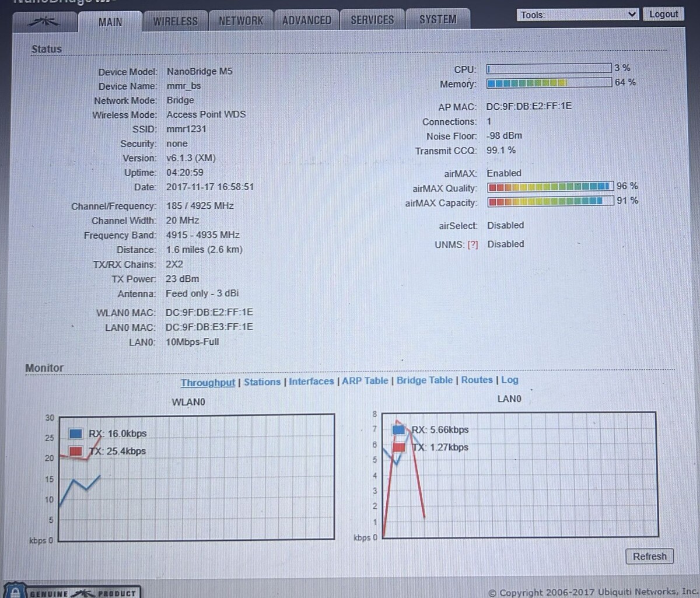Click the 185 / 4925 MHz channel value

199,206
